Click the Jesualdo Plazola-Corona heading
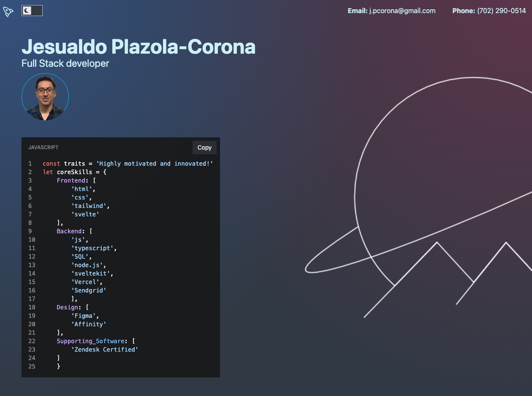 [138, 46]
